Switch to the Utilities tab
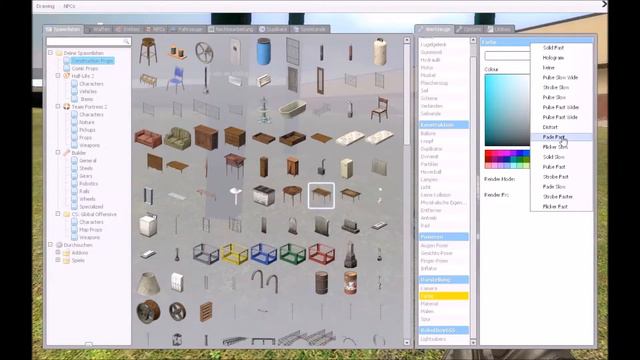The height and width of the screenshot is (360, 640). (499, 29)
